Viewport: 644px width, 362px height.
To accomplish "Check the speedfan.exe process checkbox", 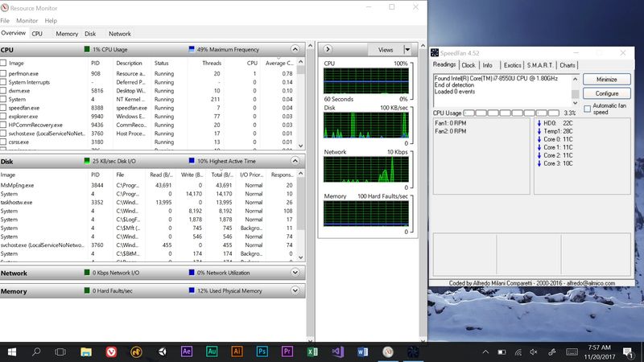I will pos(3,108).
